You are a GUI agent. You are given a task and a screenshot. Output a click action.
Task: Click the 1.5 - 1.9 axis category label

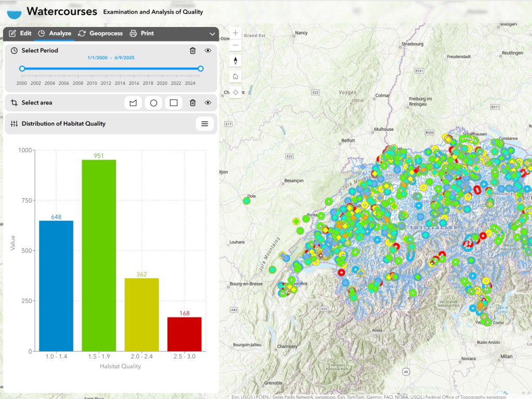pos(99,356)
